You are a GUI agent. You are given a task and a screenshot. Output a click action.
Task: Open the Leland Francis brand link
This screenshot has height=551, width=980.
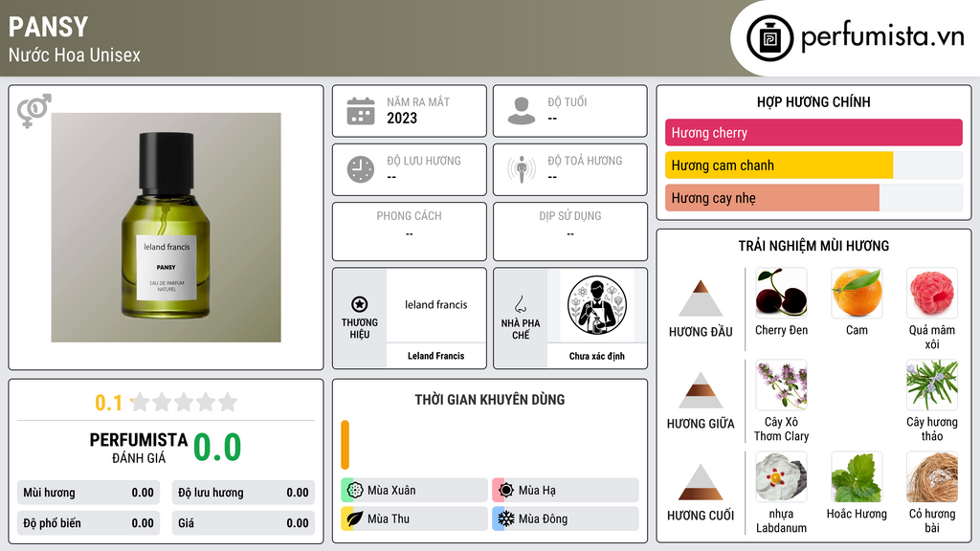(x=435, y=356)
